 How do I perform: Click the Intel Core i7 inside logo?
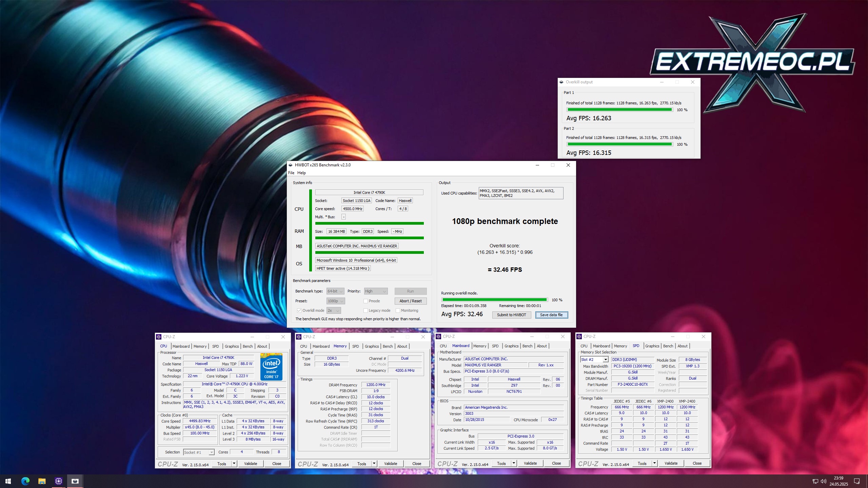pyautogui.click(x=271, y=366)
